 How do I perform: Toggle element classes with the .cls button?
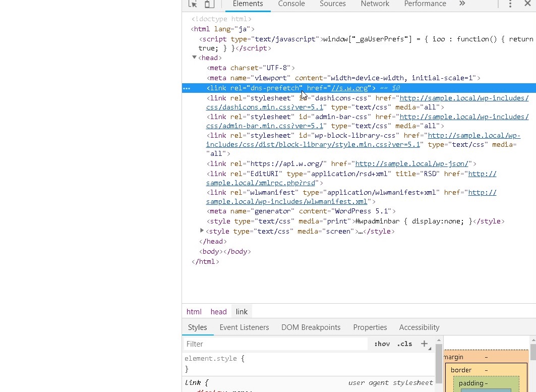404,344
